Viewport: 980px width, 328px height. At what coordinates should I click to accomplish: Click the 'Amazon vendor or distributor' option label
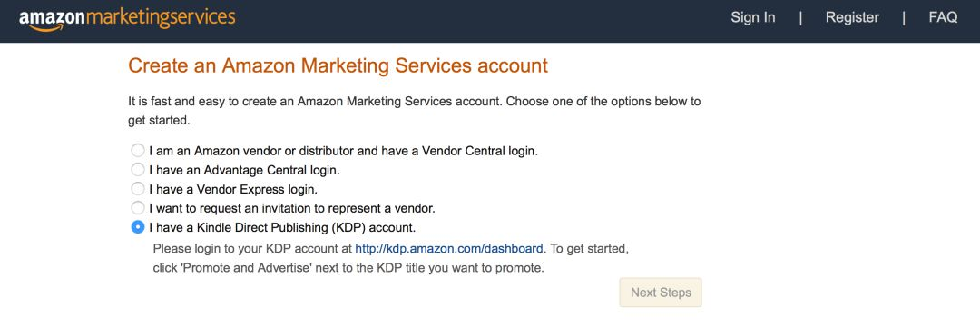click(343, 151)
